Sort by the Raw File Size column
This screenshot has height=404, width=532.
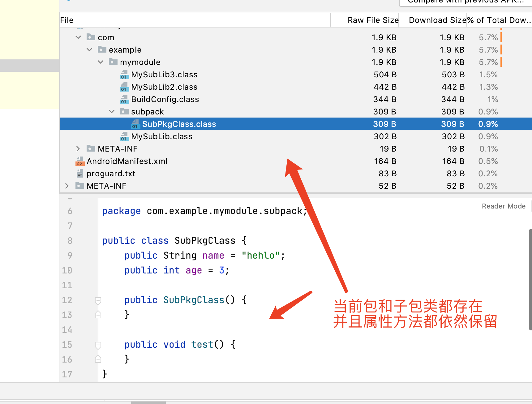[x=373, y=20]
